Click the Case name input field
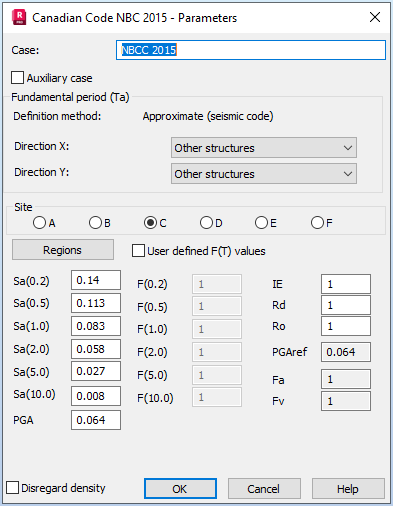Viewport: 393px width, 506px height. pyautogui.click(x=251, y=50)
